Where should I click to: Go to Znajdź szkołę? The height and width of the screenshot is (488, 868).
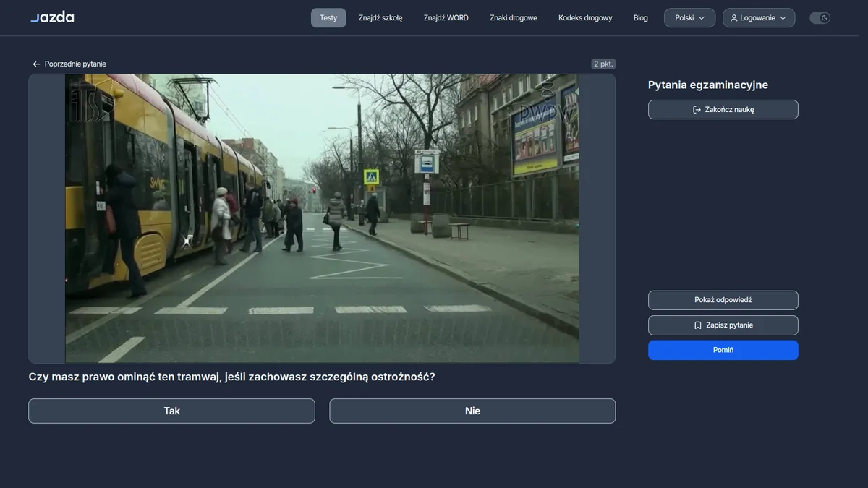pos(380,18)
